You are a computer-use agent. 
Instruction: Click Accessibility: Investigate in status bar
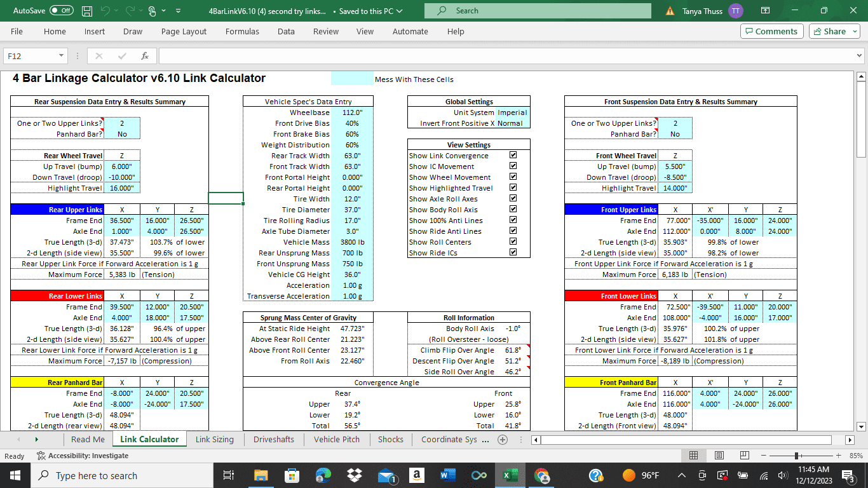pos(82,456)
